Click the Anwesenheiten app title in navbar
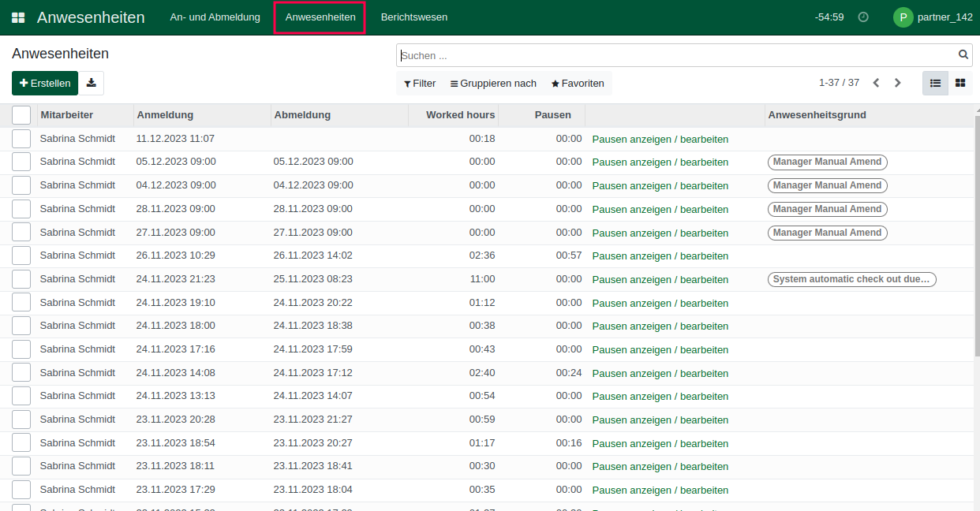 pyautogui.click(x=91, y=17)
